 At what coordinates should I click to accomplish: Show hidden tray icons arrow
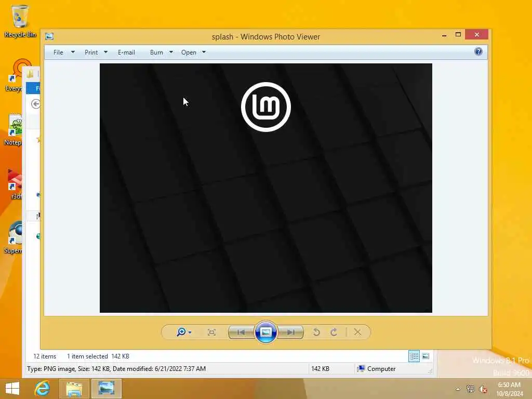click(458, 389)
